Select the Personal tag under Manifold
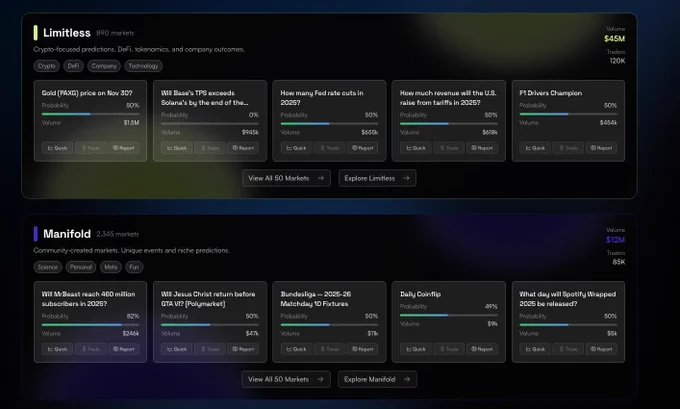 click(x=81, y=267)
